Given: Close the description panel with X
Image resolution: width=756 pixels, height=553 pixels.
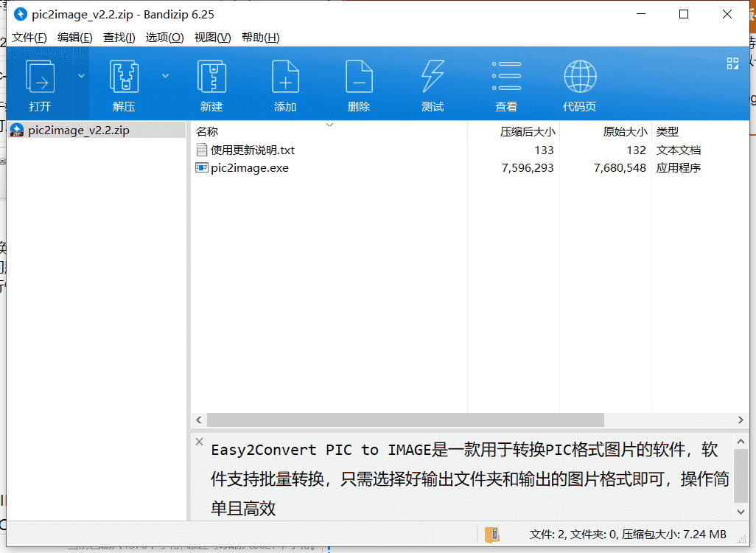Looking at the screenshot, I should click(x=199, y=442).
